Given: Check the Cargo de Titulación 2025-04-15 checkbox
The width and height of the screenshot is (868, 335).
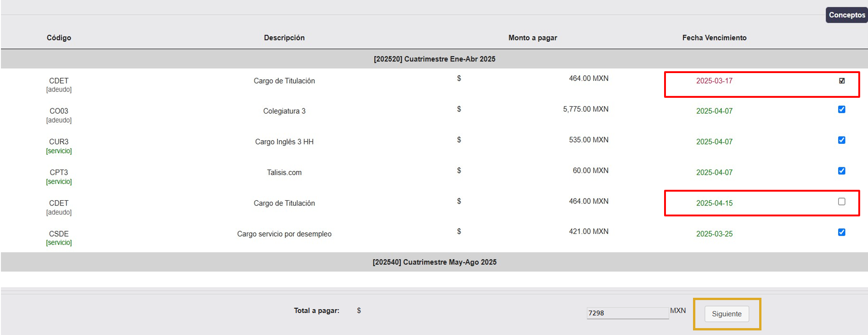Looking at the screenshot, I should pyautogui.click(x=841, y=202).
